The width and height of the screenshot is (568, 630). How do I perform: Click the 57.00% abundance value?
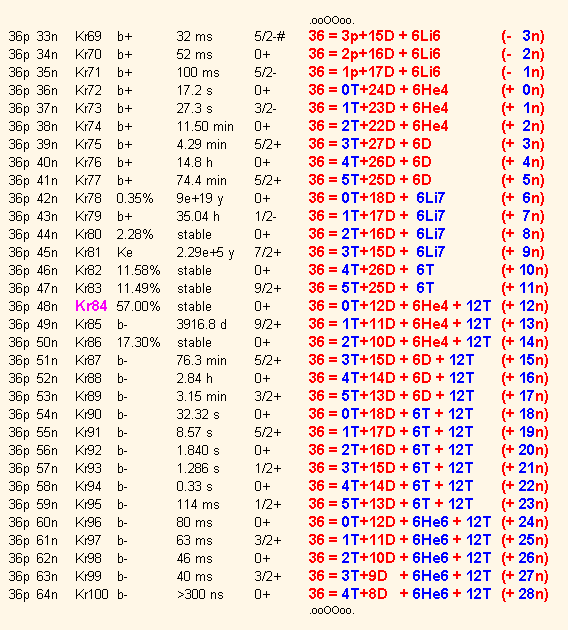[x=138, y=307]
